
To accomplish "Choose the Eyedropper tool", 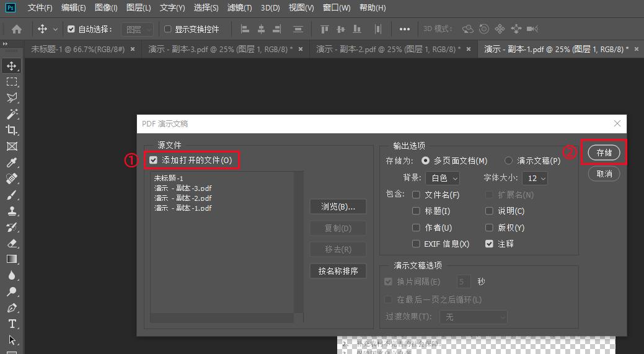I will click(x=12, y=162).
